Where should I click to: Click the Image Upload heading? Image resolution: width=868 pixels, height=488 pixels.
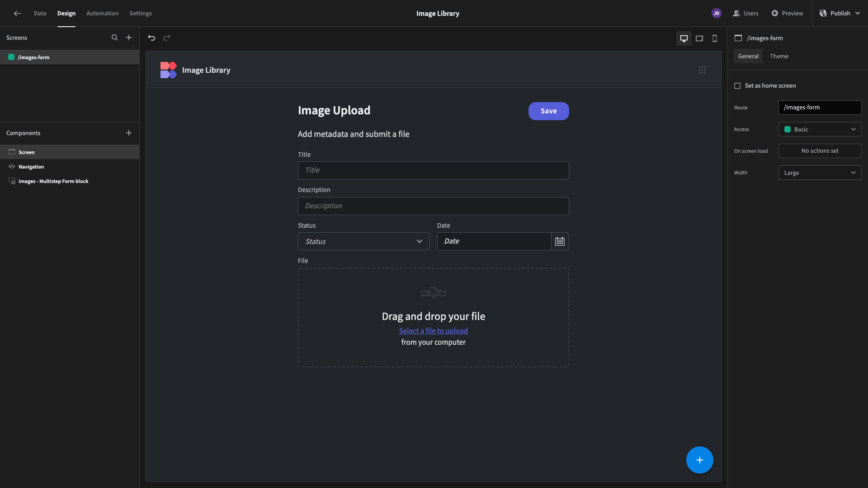[x=334, y=110]
